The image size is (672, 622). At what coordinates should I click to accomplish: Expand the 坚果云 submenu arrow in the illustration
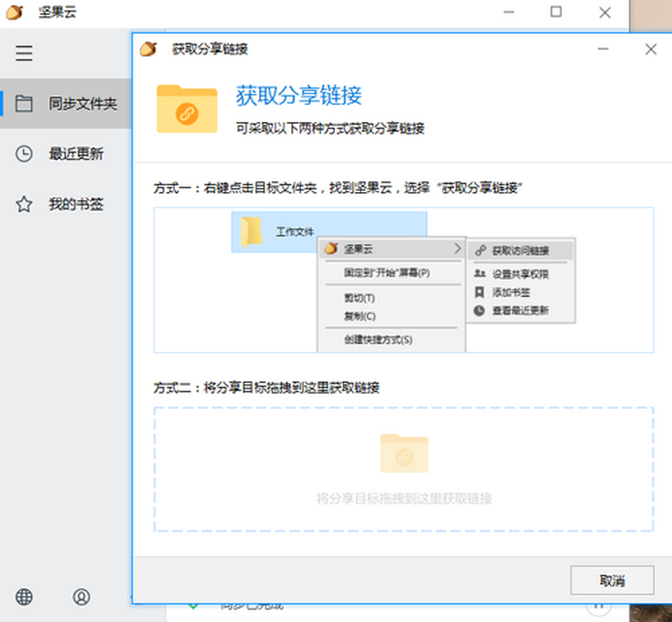click(x=457, y=248)
